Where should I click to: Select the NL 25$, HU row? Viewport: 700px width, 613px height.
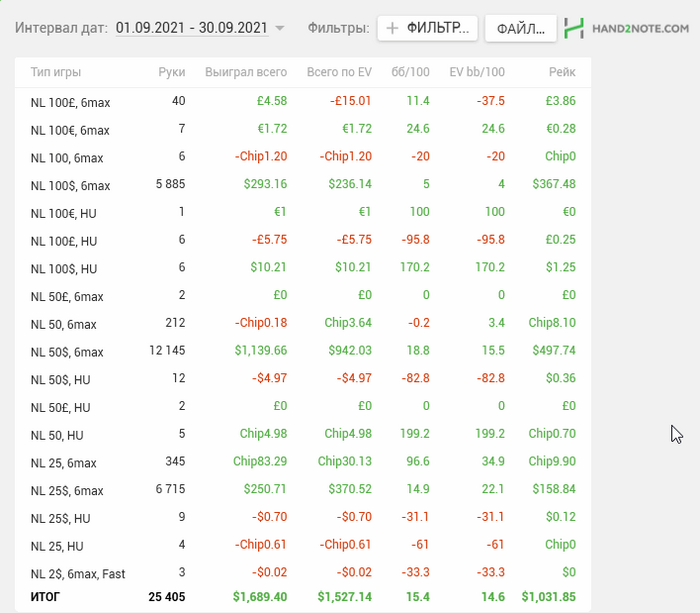(303, 517)
